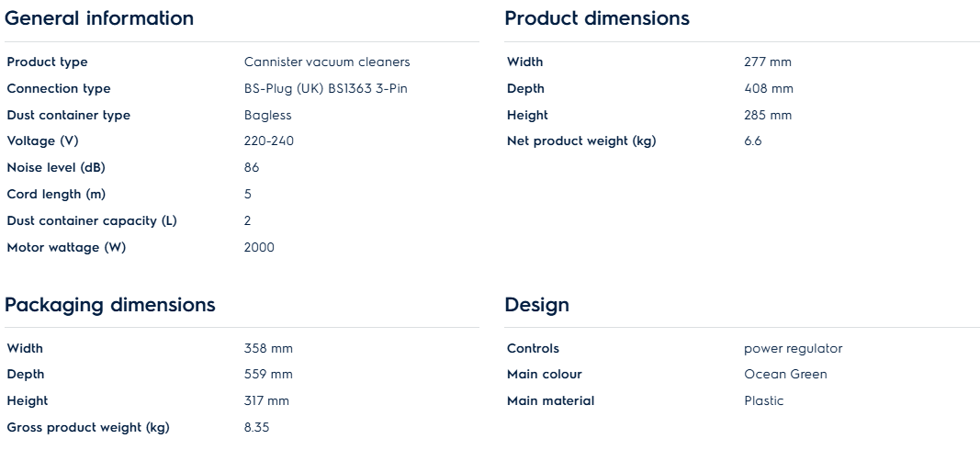
Task: Click the 358 mm packaging width value
Action: coord(268,349)
